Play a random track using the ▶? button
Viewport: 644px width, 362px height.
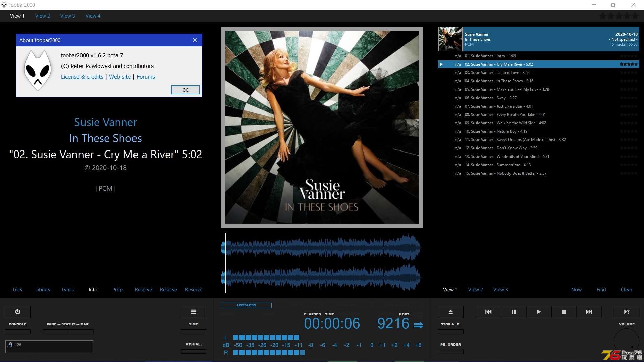coord(627,312)
